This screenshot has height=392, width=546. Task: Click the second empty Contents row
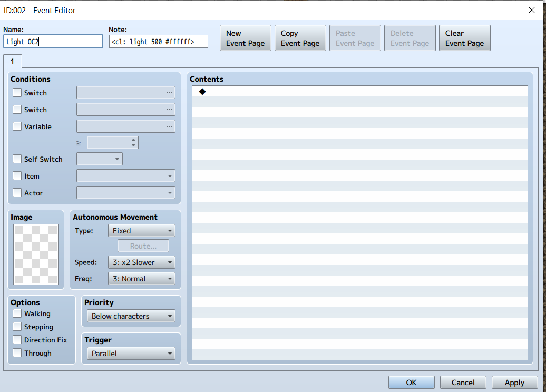click(x=360, y=102)
